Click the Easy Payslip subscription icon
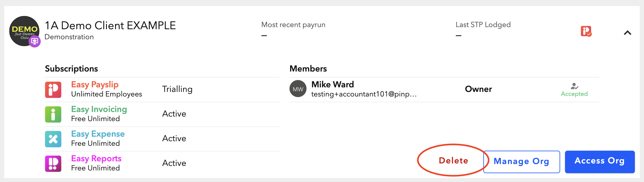The width and height of the screenshot is (644, 182). (53, 89)
